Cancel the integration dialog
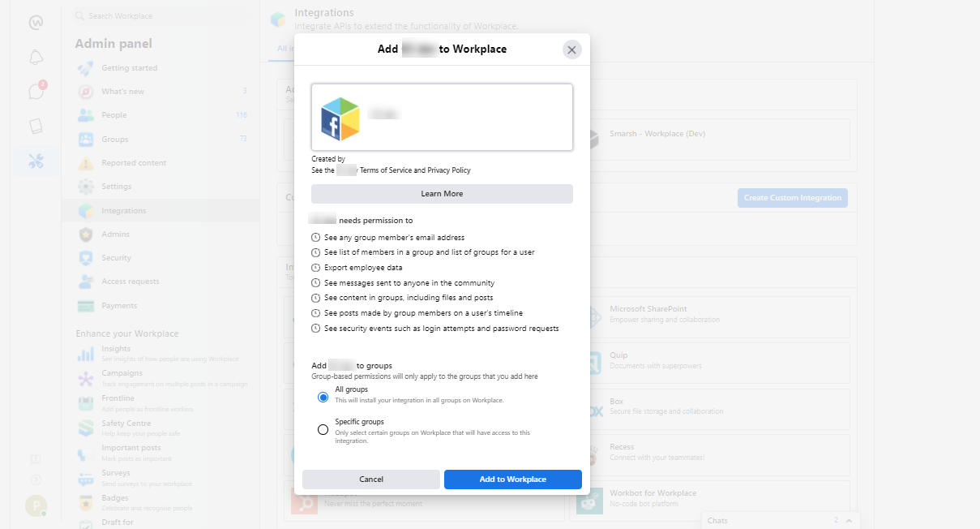The height and width of the screenshot is (529, 980). pos(370,480)
